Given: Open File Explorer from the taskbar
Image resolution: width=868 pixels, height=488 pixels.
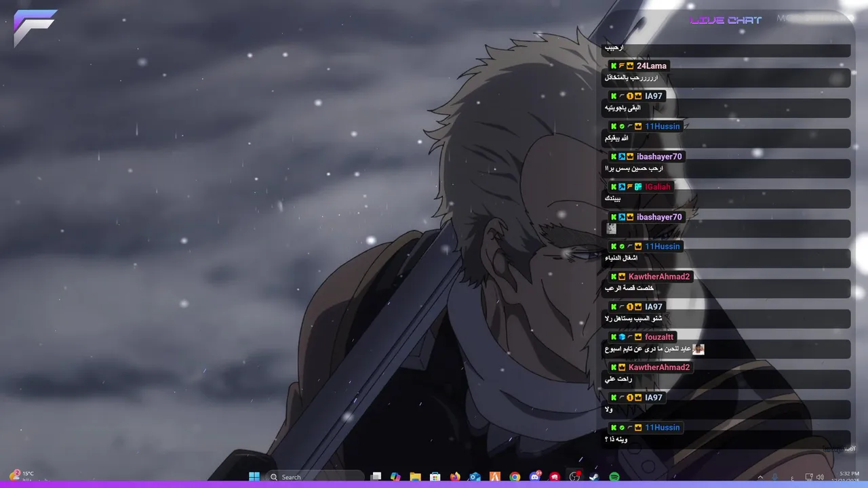Looking at the screenshot, I should pyautogui.click(x=415, y=476).
